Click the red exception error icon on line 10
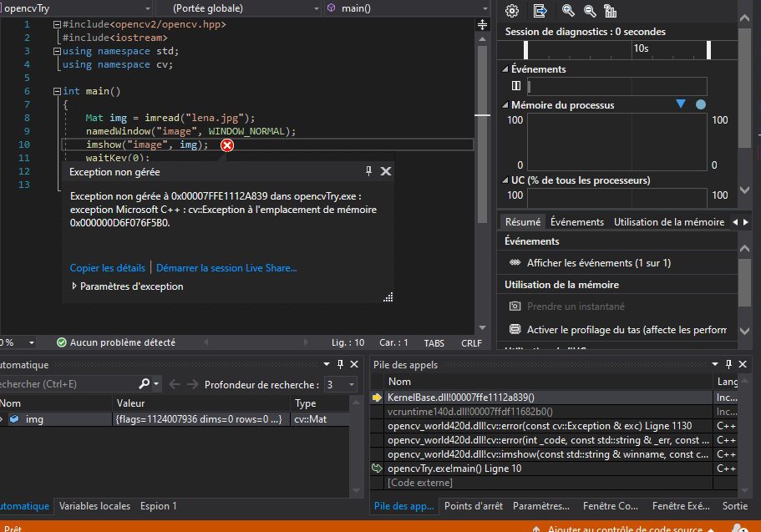The image size is (761, 532). point(227,145)
